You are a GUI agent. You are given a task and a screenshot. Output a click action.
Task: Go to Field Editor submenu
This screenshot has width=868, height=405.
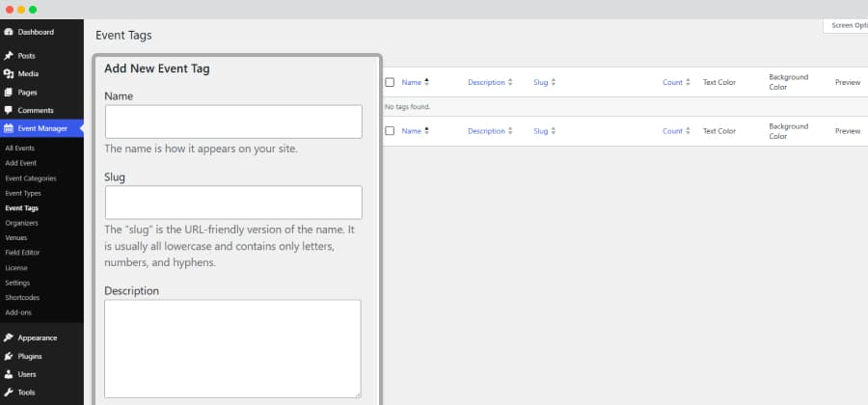point(22,253)
